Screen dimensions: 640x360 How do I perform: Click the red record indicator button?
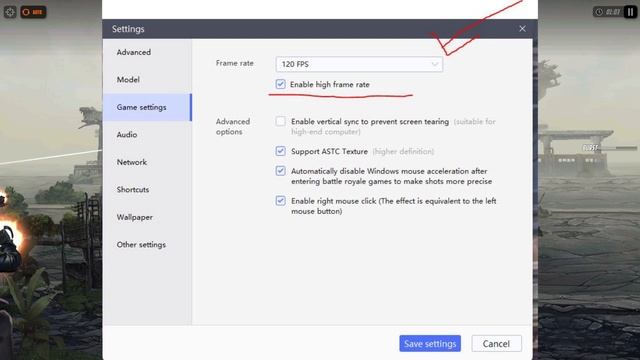(33, 12)
